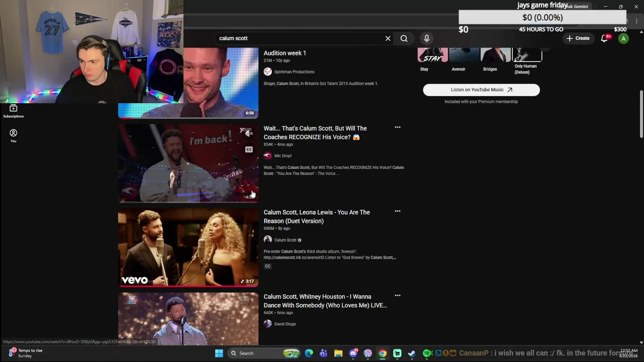
Task: Open the 'Bridges' album cover
Action: tap(496, 55)
